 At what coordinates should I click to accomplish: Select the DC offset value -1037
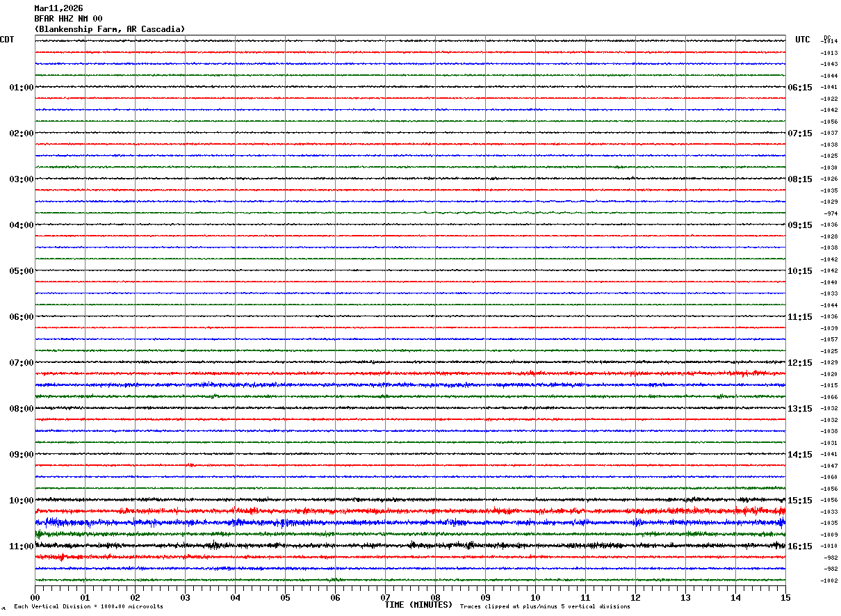click(x=829, y=133)
